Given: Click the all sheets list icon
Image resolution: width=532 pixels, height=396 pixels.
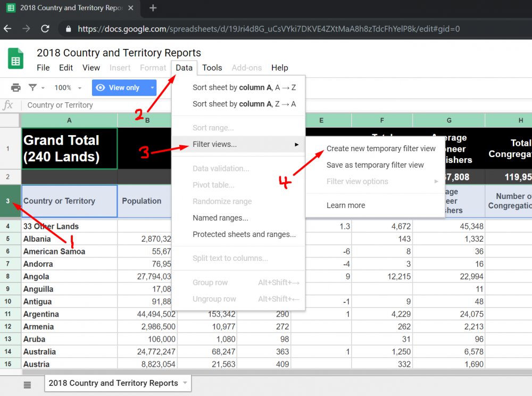Looking at the screenshot, I should 27,385.
